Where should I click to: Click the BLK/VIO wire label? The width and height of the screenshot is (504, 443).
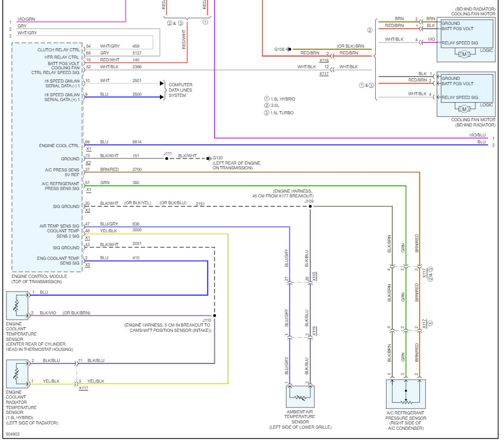pyautogui.click(x=48, y=313)
